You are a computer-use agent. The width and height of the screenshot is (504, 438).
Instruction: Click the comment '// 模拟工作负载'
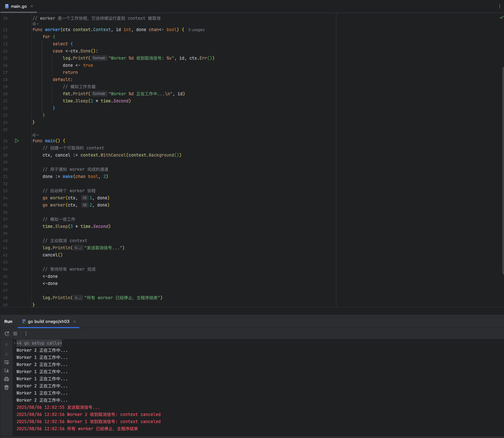(79, 87)
